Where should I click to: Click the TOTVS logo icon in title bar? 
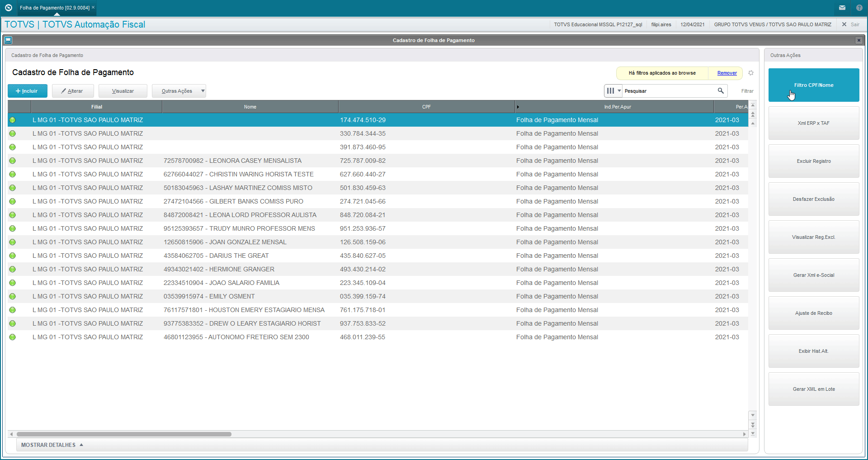pos(8,8)
